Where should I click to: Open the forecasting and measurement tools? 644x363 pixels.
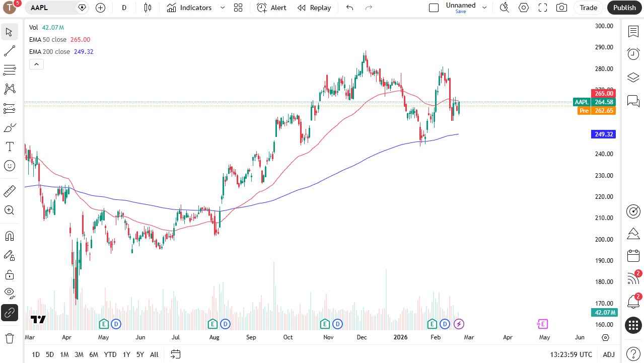(x=9, y=108)
